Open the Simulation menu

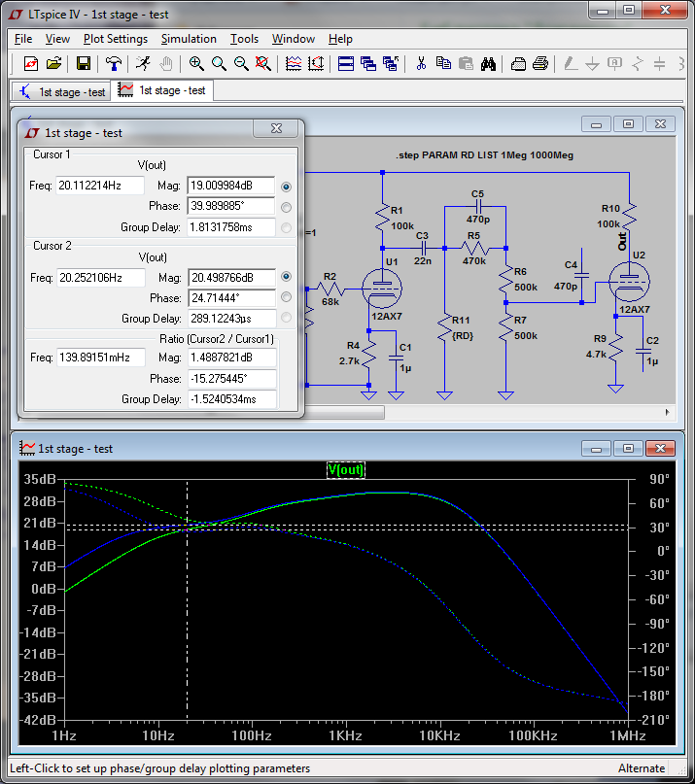[189, 39]
